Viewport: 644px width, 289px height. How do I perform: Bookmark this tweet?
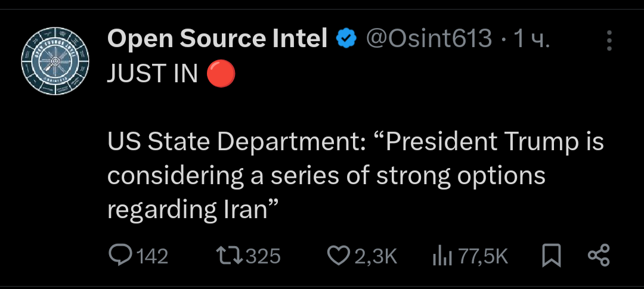(552, 256)
